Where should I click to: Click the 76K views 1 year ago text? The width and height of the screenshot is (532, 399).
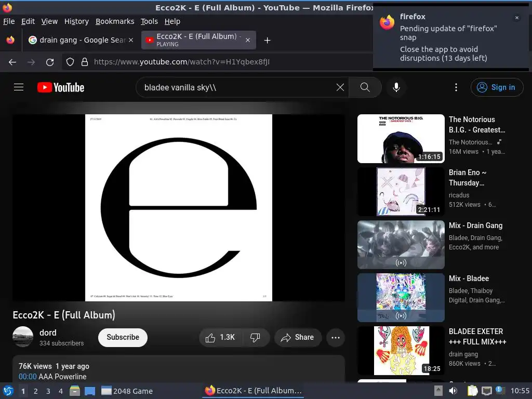pyautogui.click(x=54, y=366)
